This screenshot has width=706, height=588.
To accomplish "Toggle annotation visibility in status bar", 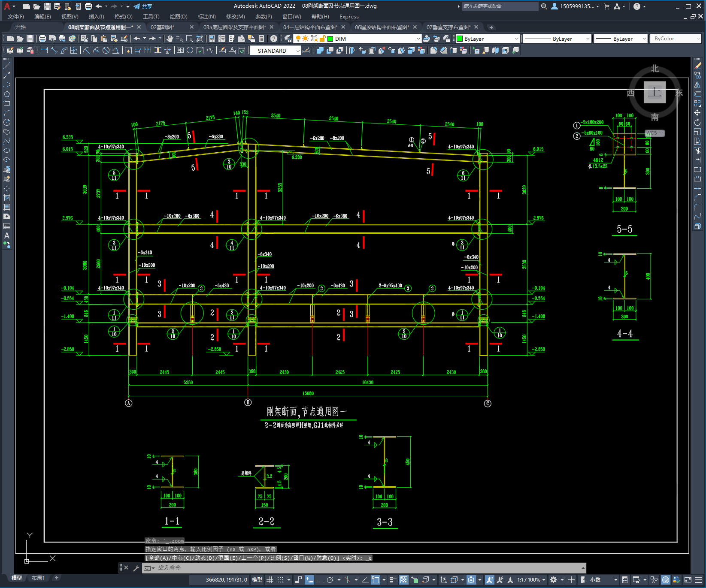I will click(489, 580).
